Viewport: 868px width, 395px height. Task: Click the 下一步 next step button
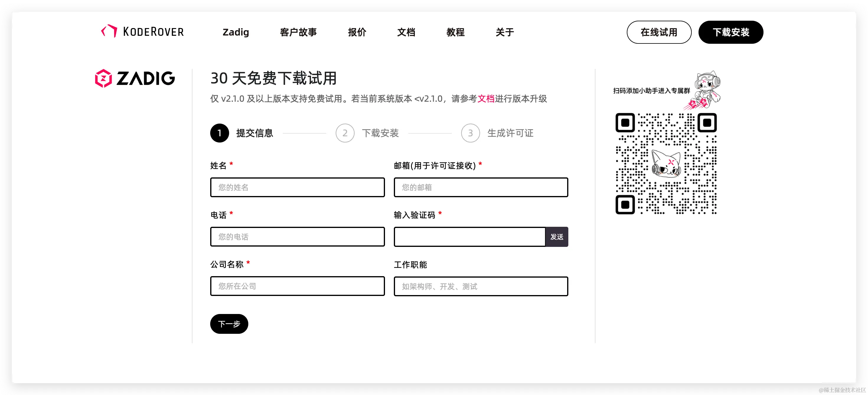pyautogui.click(x=229, y=324)
